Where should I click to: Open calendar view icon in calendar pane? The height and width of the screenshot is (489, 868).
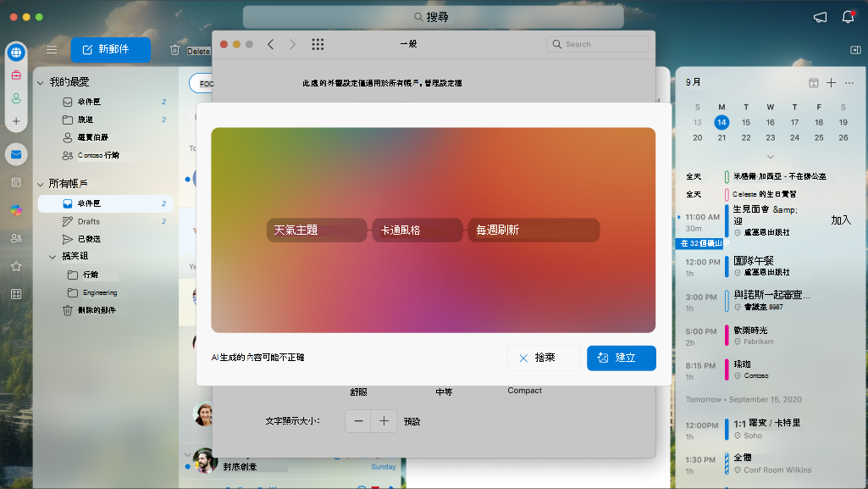tap(813, 83)
